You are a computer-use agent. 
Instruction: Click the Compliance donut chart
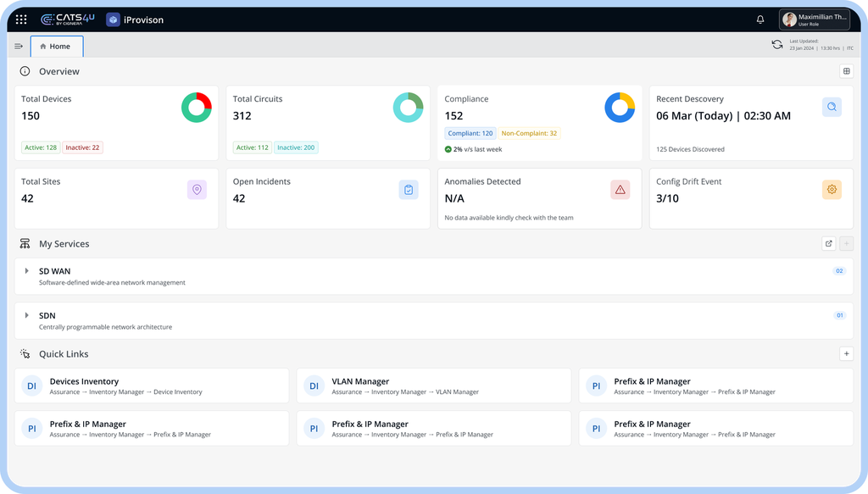click(620, 108)
